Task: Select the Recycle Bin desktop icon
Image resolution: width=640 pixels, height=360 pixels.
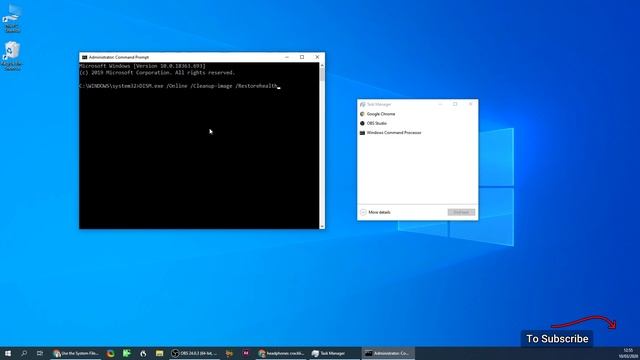Action: point(12,56)
